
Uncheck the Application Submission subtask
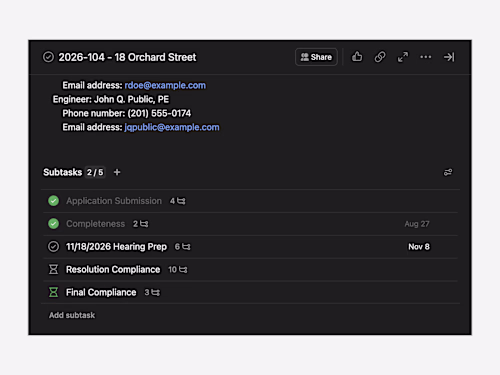pyautogui.click(x=53, y=201)
